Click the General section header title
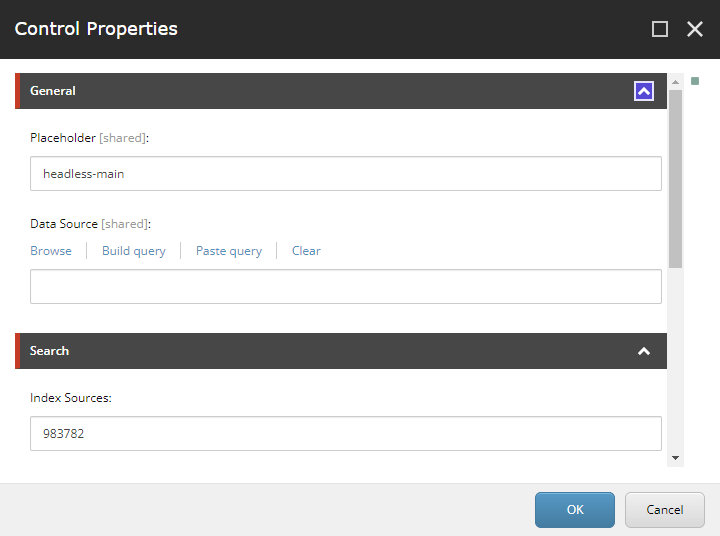 (x=53, y=91)
